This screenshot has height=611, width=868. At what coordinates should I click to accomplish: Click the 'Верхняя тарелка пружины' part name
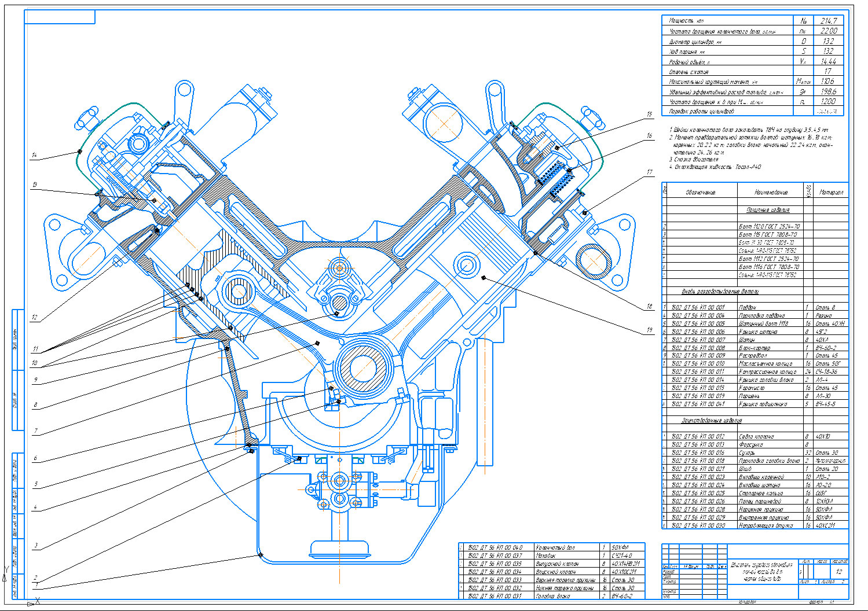coord(565,580)
